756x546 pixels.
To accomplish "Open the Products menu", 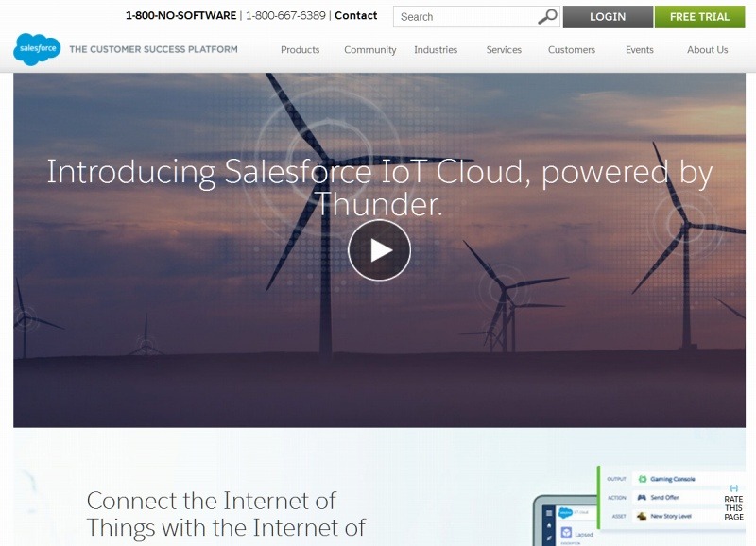I will coord(300,50).
